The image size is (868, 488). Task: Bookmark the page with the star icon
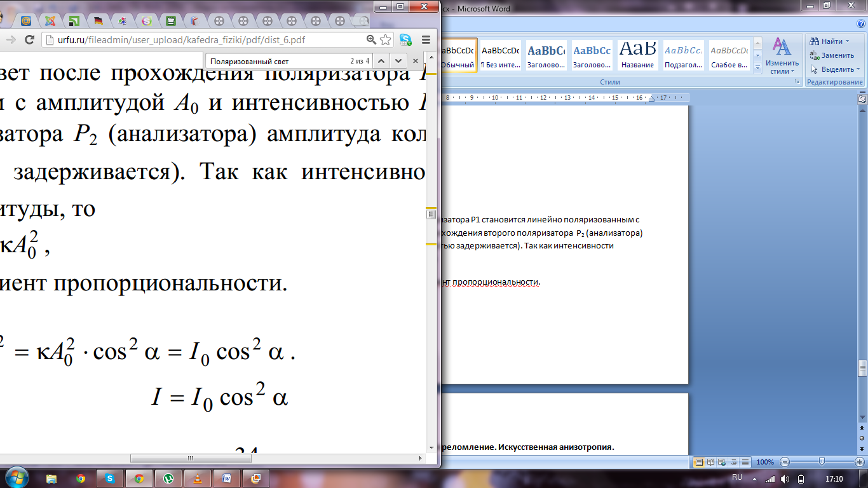(386, 39)
